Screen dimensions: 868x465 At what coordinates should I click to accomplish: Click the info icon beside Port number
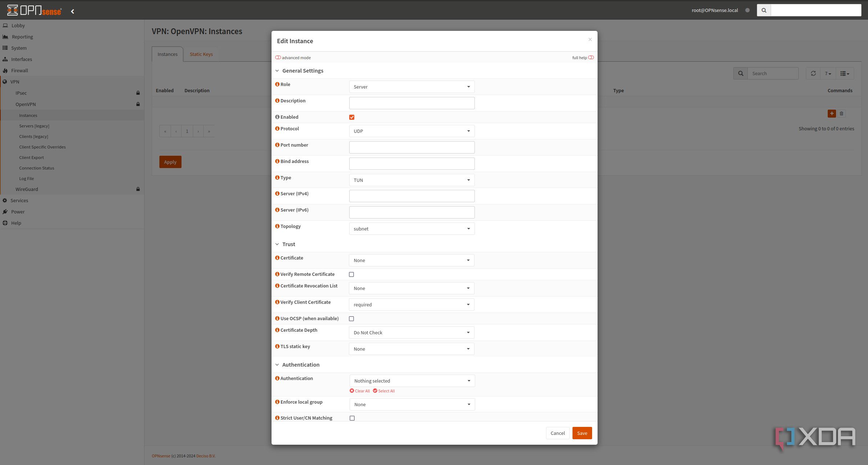pyautogui.click(x=277, y=145)
